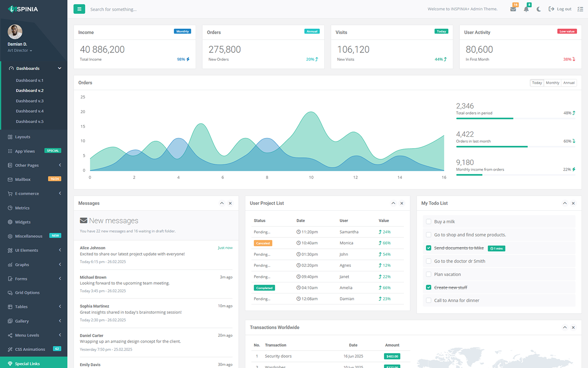
Task: Check Call to Anna for dinner
Action: (429, 300)
